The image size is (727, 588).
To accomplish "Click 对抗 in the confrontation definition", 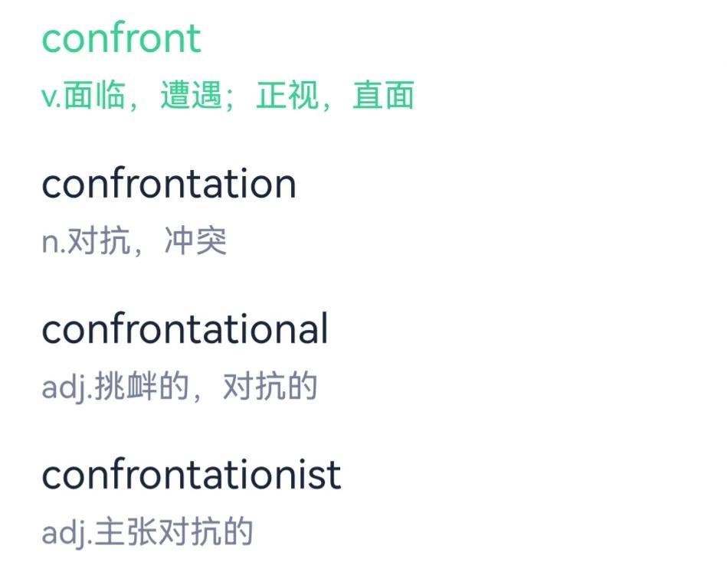I will click(x=99, y=242).
